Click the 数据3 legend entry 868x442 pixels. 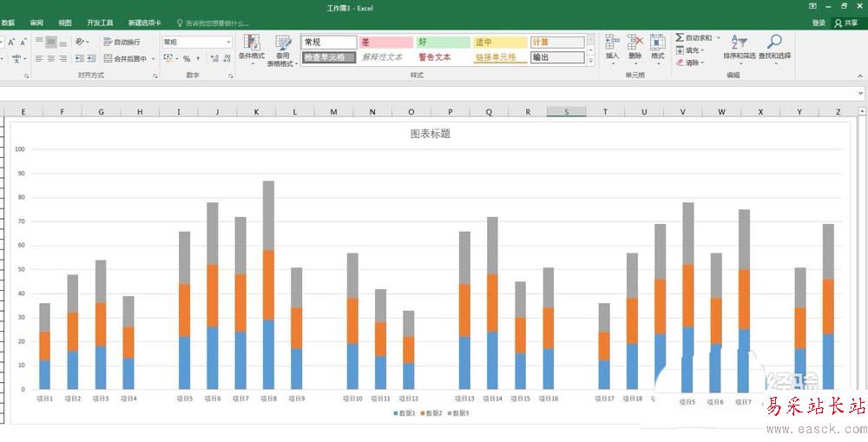pyautogui.click(x=457, y=413)
